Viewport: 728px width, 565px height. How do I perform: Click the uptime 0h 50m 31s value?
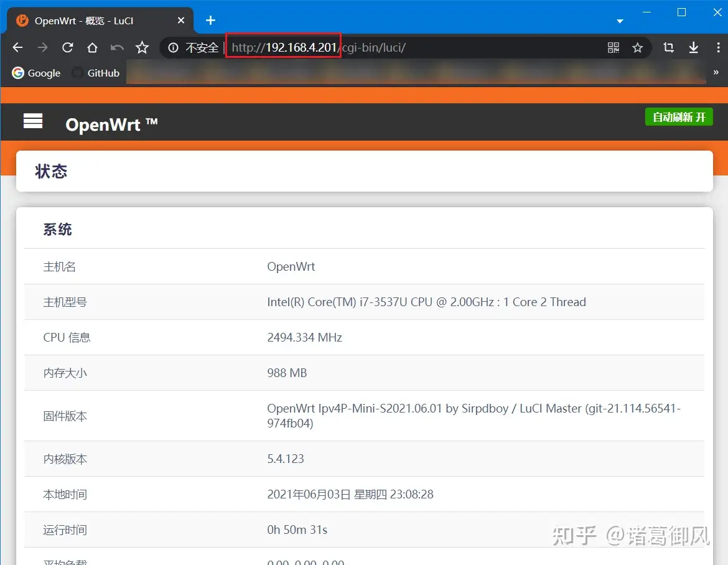[297, 530]
